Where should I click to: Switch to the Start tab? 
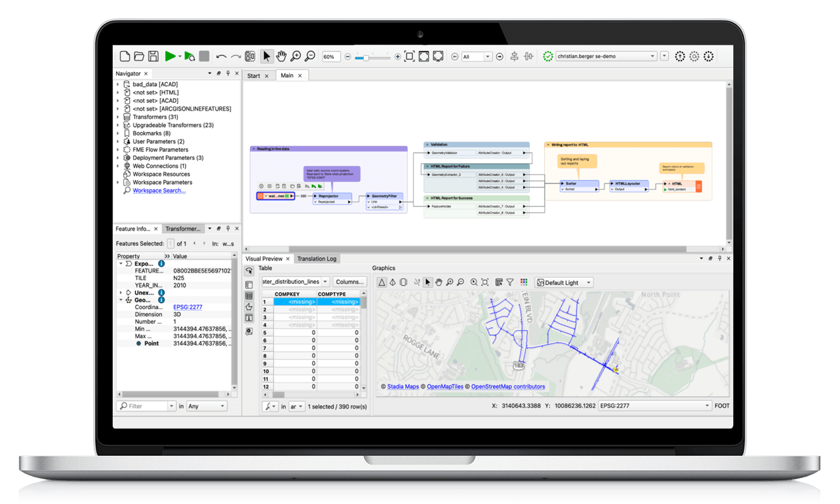pos(254,76)
